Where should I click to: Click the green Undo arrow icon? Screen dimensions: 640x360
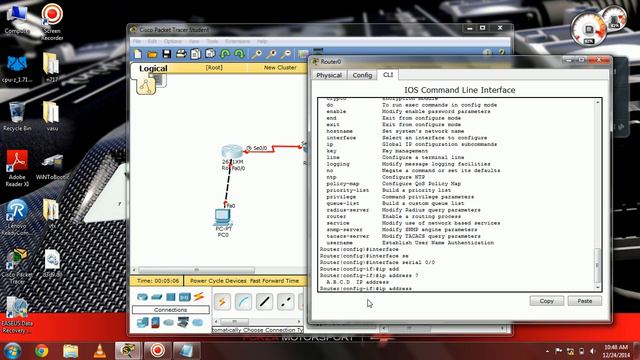(x=224, y=54)
